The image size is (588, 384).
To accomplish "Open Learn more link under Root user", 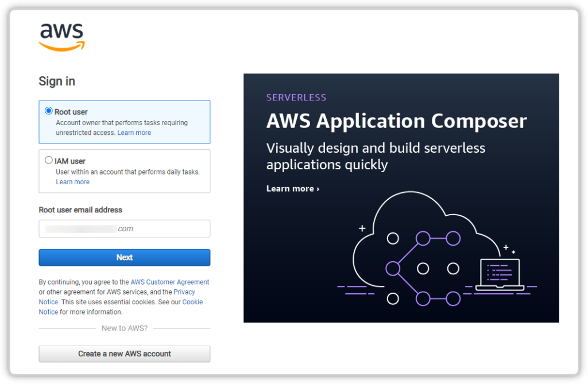I will [x=134, y=133].
